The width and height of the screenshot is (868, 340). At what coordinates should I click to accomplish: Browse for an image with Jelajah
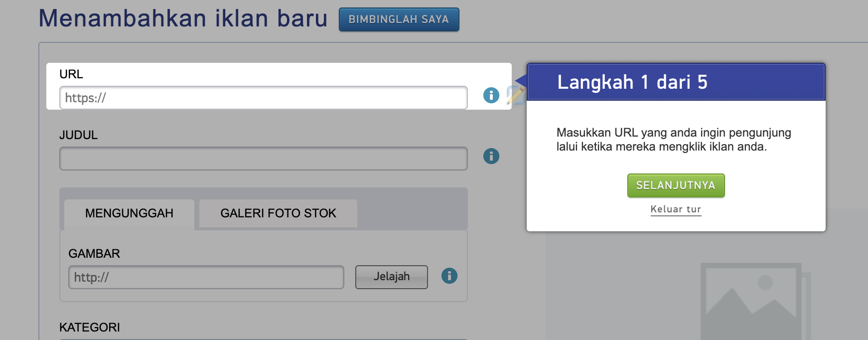click(x=391, y=277)
